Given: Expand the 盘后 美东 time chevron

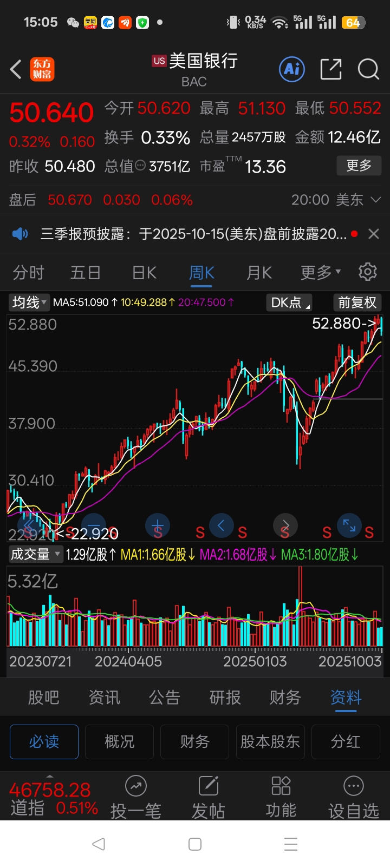Looking at the screenshot, I should pos(375,200).
